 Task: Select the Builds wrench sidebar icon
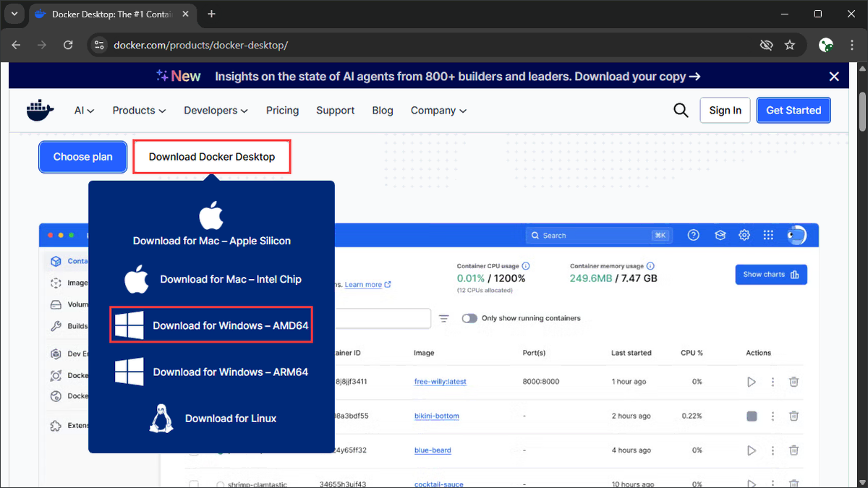pyautogui.click(x=56, y=326)
